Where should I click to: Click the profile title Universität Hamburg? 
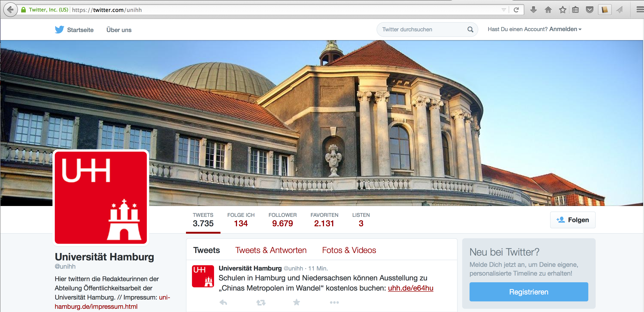104,257
